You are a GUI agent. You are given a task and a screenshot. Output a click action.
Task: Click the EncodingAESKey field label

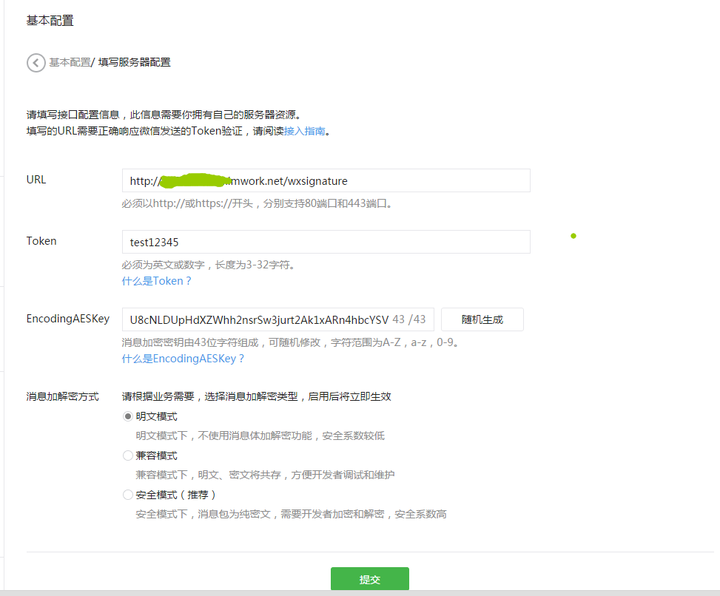coord(68,319)
